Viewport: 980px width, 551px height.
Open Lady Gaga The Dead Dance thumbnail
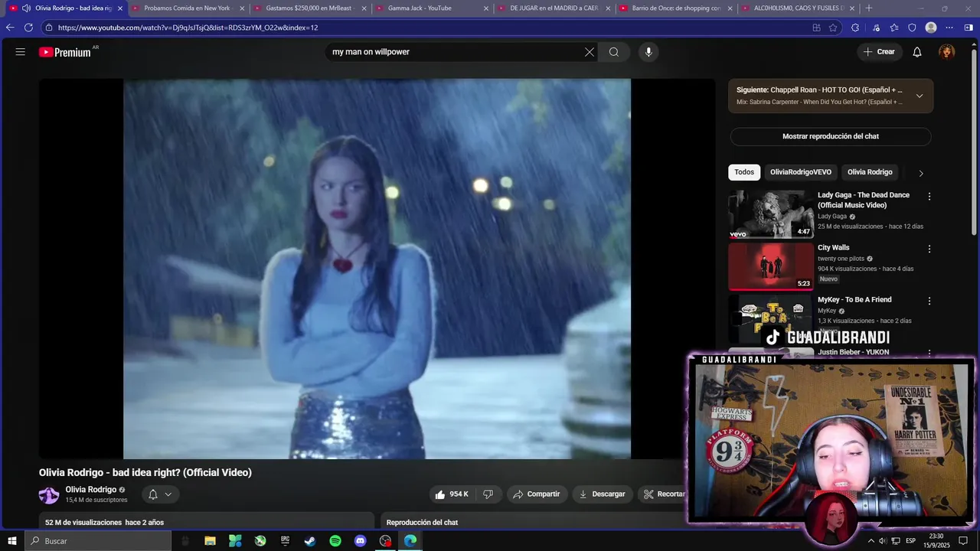point(771,214)
